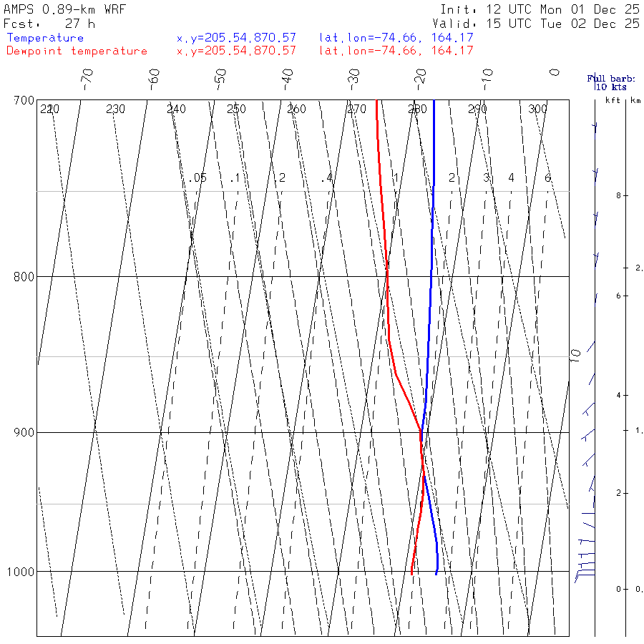Click the '-10' temperature axis label
Viewport: 644px width, 644px height.
[x=487, y=79]
